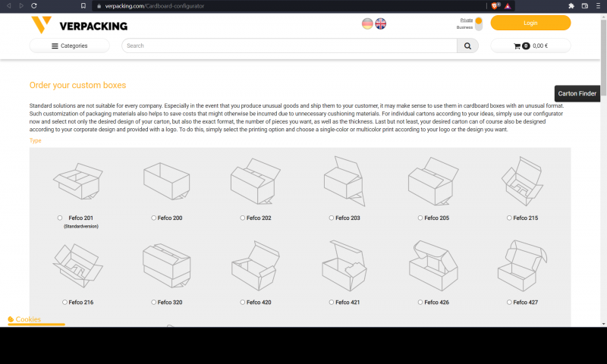The image size is (607, 364).
Task: Click the Fefco 215 box illustration
Action: (522, 181)
